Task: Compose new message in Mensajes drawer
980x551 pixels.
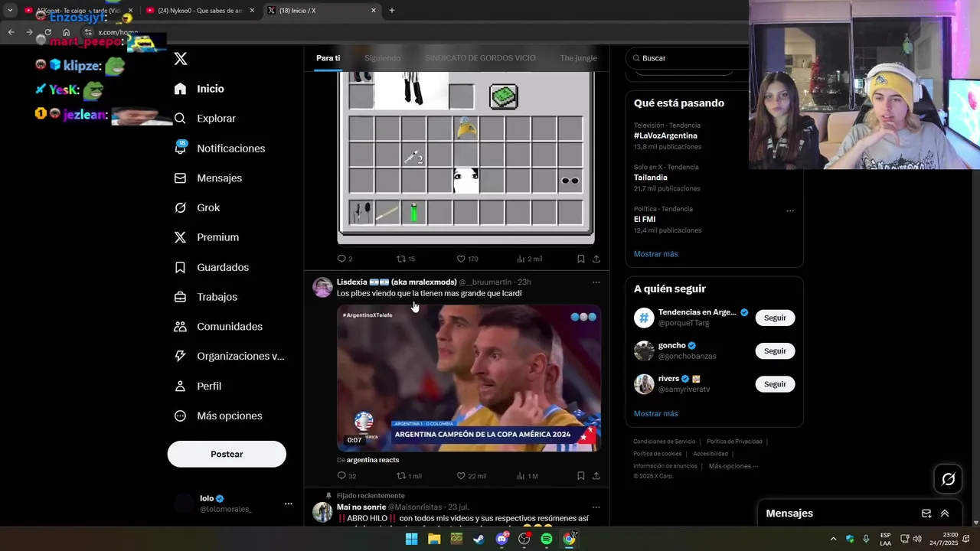Action: tap(926, 514)
